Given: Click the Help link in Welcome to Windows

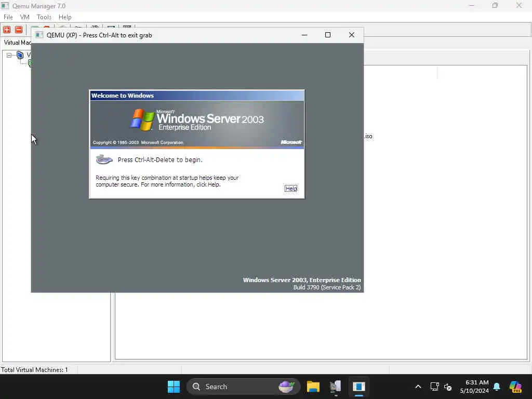Looking at the screenshot, I should (291, 188).
